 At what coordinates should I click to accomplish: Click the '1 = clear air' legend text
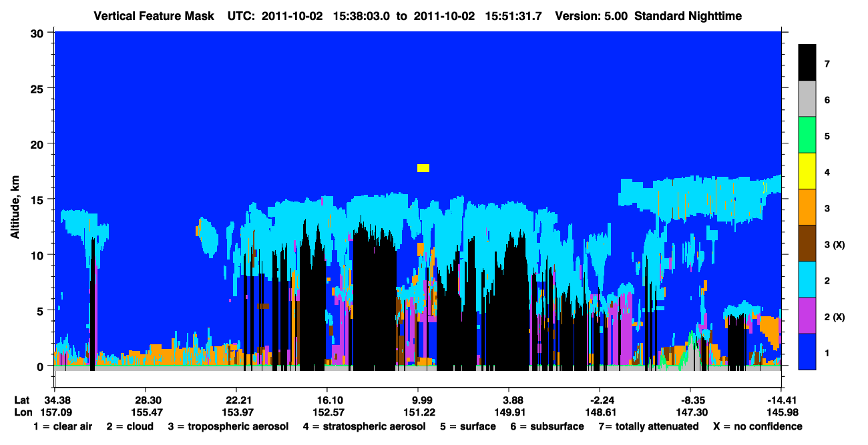[x=62, y=426]
